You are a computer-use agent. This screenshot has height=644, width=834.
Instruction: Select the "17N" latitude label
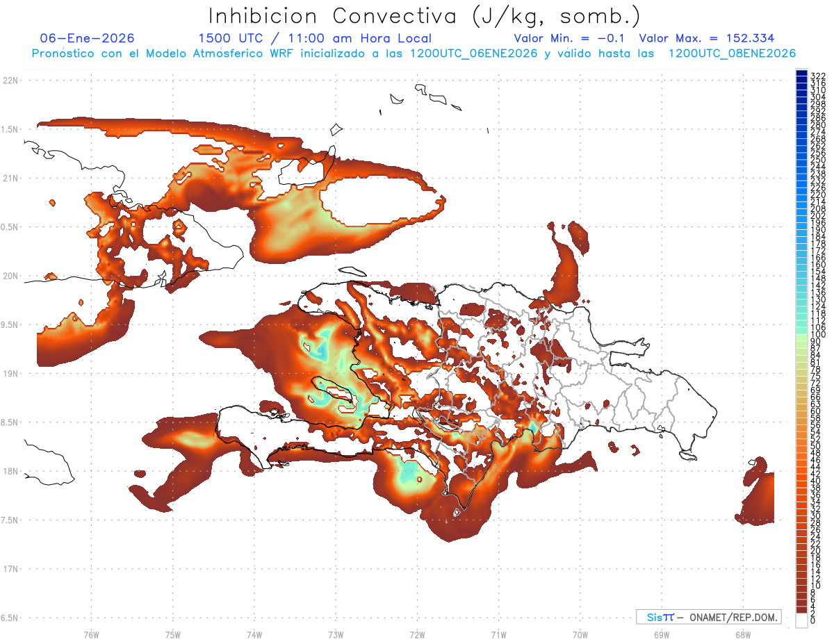click(x=10, y=569)
